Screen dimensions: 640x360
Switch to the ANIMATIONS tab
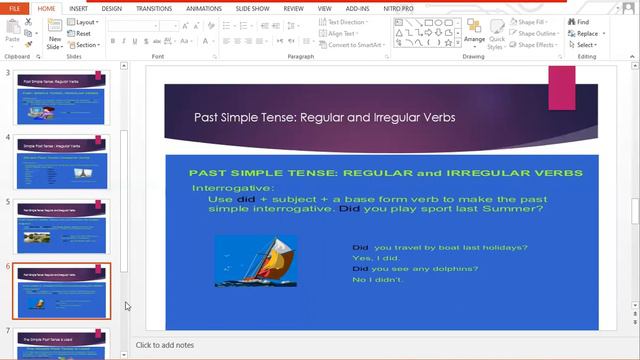pos(204,9)
